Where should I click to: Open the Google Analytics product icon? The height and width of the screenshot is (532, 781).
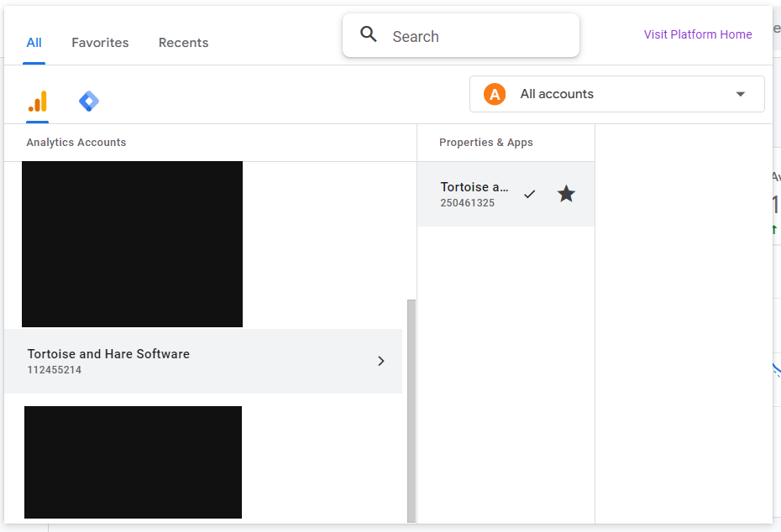point(37,102)
